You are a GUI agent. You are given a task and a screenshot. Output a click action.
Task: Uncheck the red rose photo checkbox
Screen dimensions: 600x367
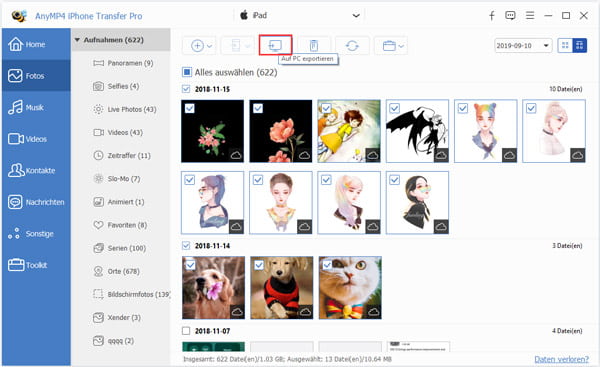(x=258, y=108)
